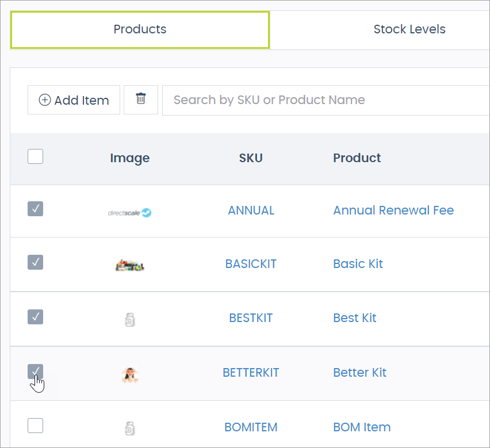Open the Best Kit product link
Viewport: 490px width, 448px height.
point(354,318)
